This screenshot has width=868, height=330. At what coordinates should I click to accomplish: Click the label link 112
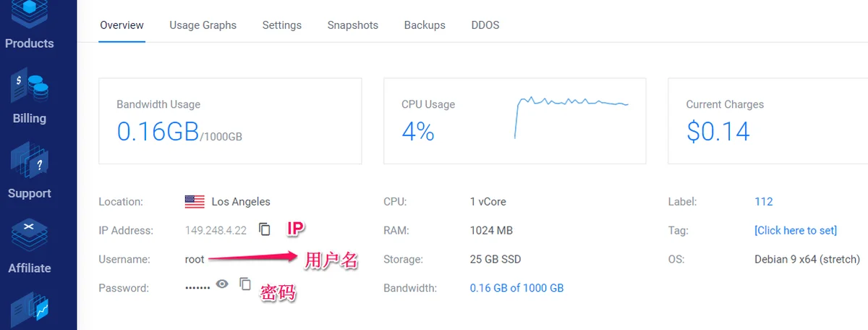[763, 202]
